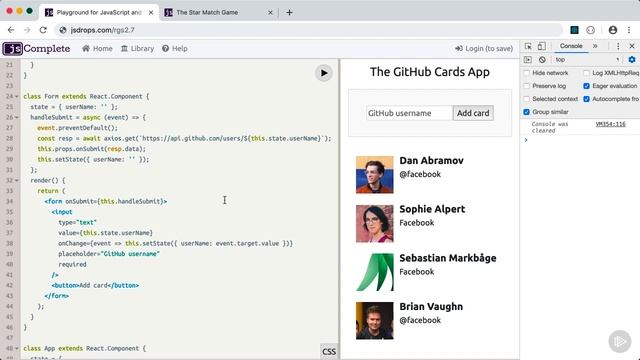
Task: Toggle Hide network checkbox
Action: pos(527,73)
